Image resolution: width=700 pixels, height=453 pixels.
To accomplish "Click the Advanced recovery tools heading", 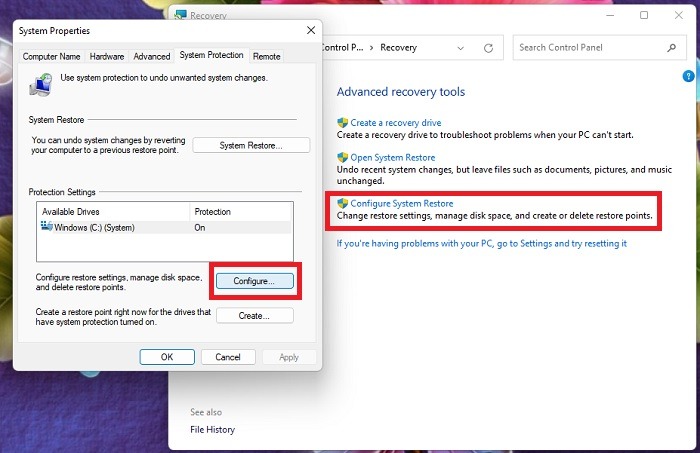I will (x=401, y=92).
